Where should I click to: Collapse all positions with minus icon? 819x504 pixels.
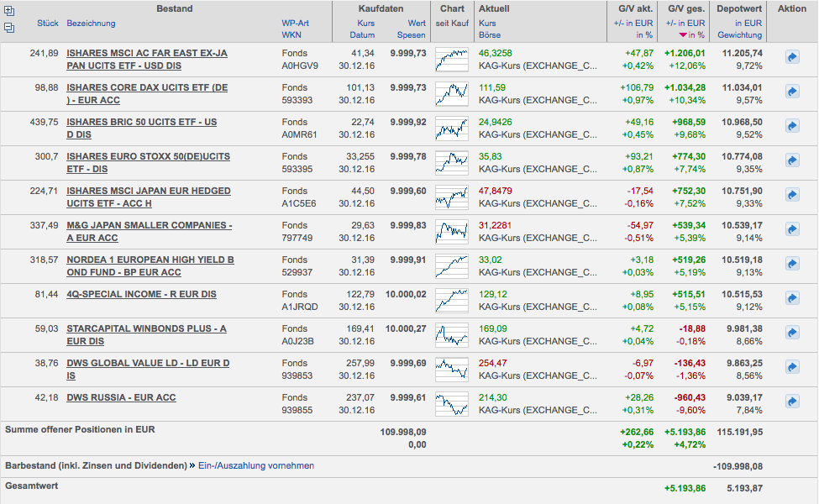(x=9, y=28)
